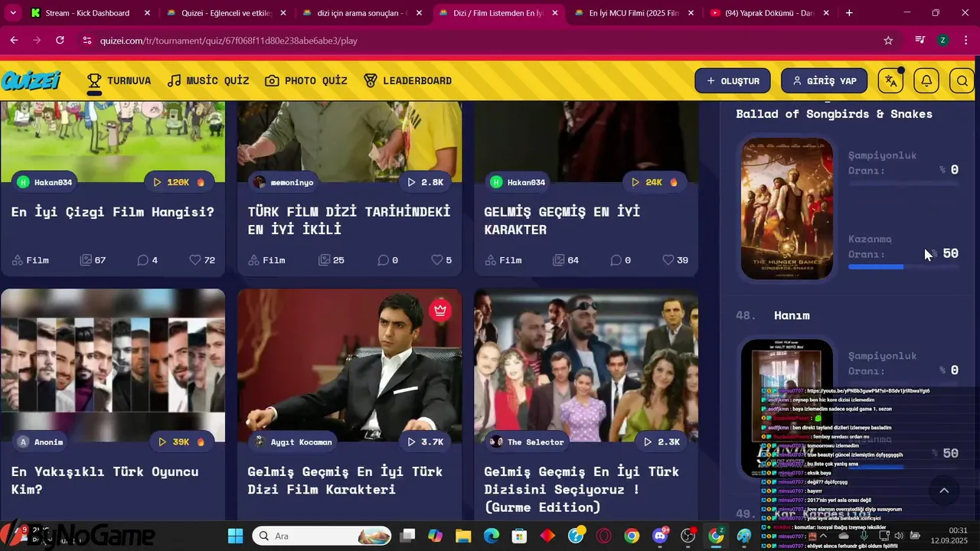Switch to Stream - Kick Dashboard tab
Screen dimensions: 980x551
tap(88, 13)
